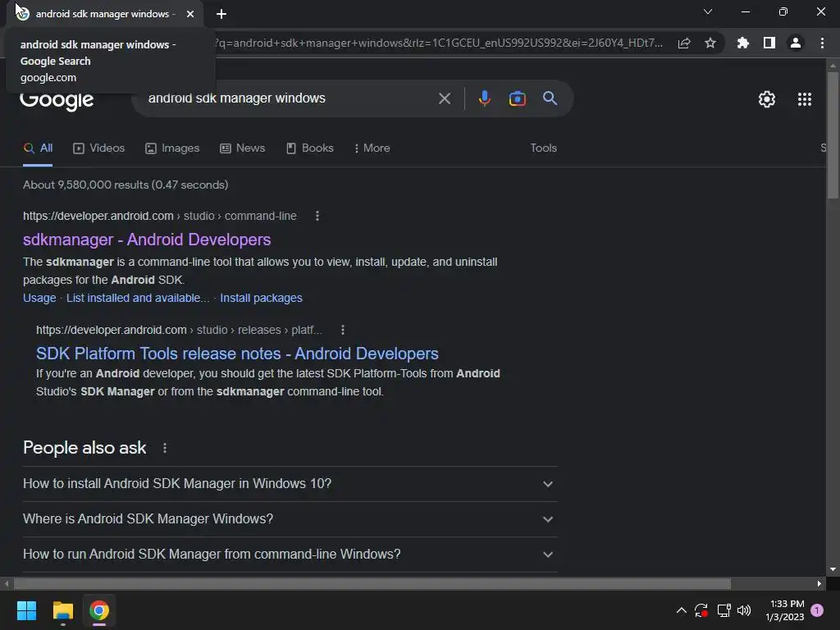Submit search using the magnifier icon
The width and height of the screenshot is (840, 630).
coord(550,98)
